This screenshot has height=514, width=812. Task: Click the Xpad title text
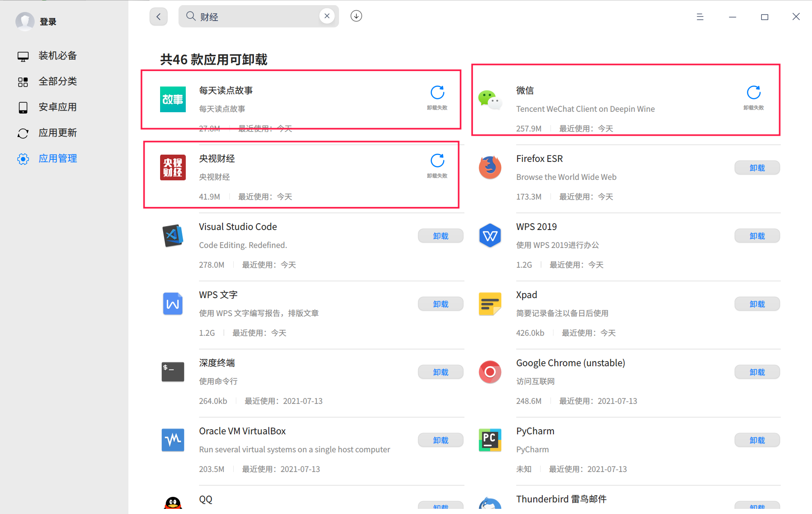coord(526,295)
